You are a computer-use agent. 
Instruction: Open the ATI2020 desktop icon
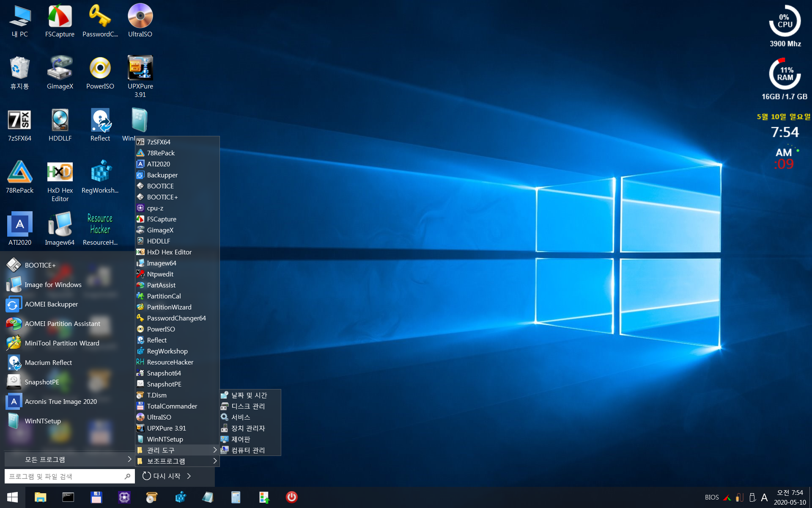[x=19, y=229]
